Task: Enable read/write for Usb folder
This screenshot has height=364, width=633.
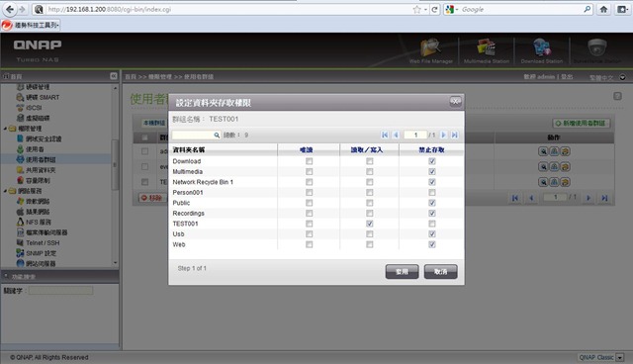Action: click(x=369, y=234)
